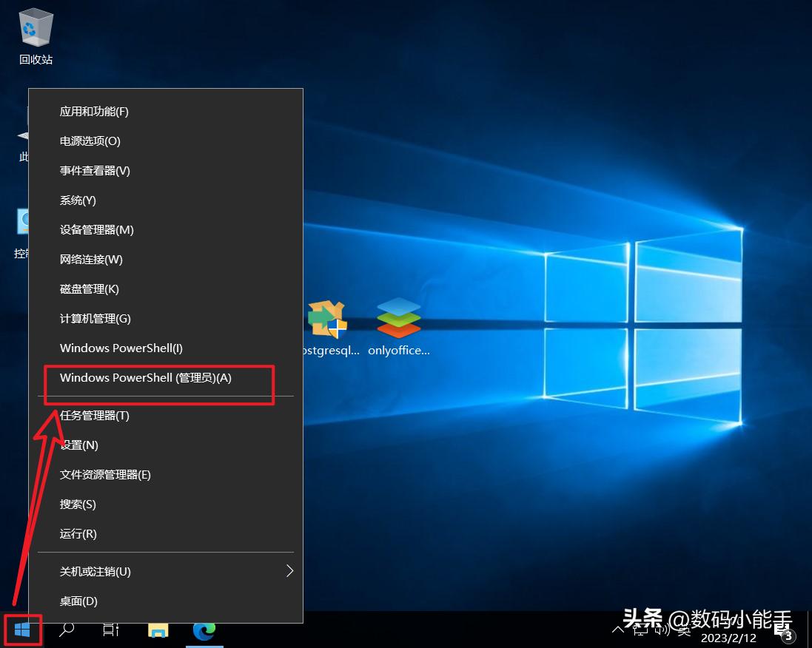
Task: Select the onlyoffice desktop icon
Action: 399,328
